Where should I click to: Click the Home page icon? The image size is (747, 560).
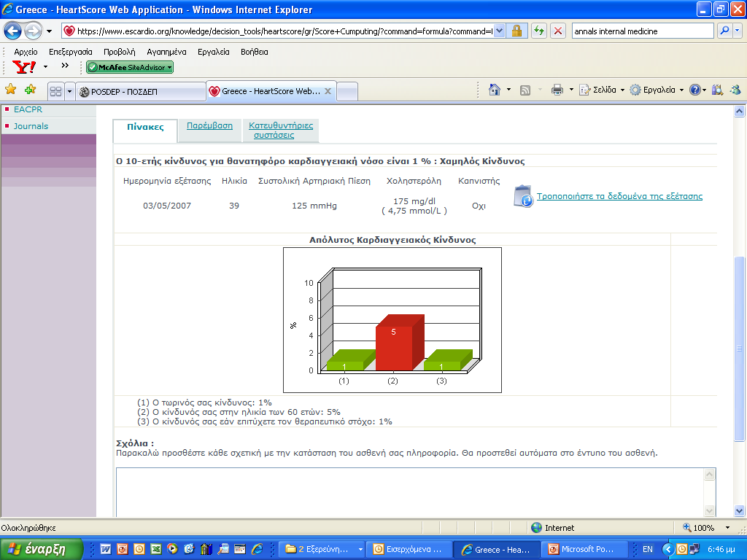(495, 90)
